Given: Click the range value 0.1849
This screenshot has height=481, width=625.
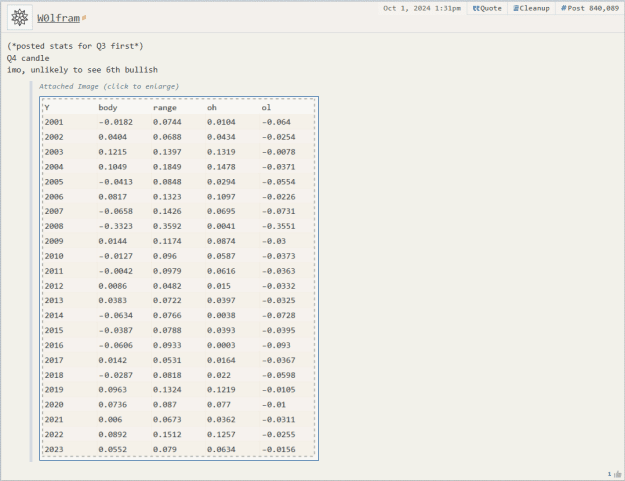Looking at the screenshot, I should 167,167.
